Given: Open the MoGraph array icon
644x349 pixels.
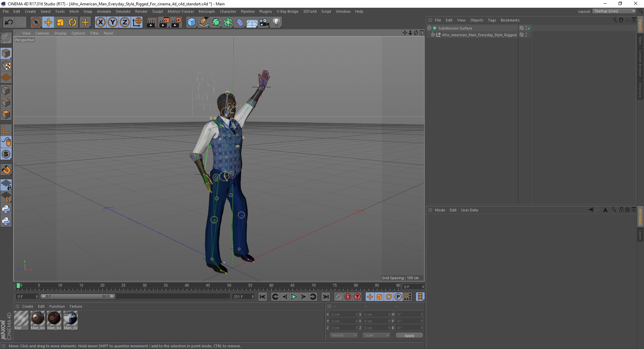Looking at the screenshot, I should (228, 22).
